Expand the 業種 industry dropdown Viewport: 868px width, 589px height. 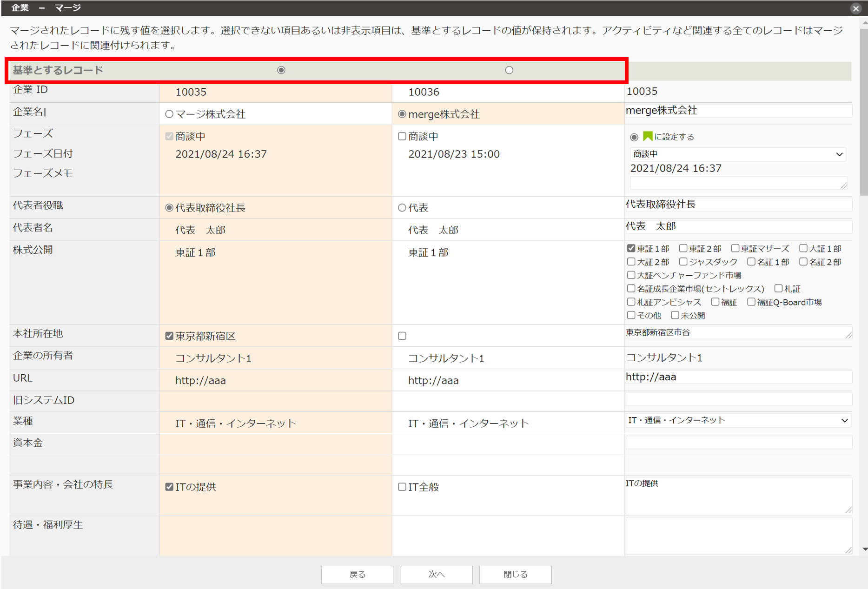pyautogui.click(x=737, y=421)
